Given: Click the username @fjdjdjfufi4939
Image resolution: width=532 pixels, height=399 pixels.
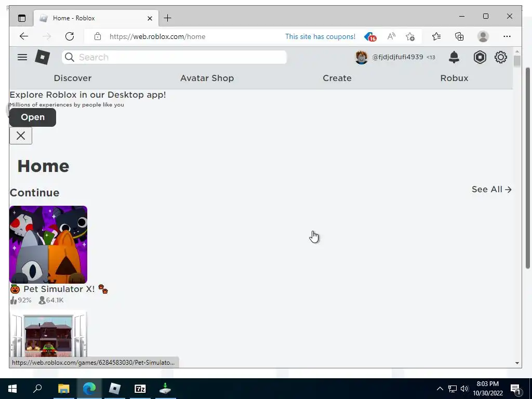Looking at the screenshot, I should (x=397, y=57).
